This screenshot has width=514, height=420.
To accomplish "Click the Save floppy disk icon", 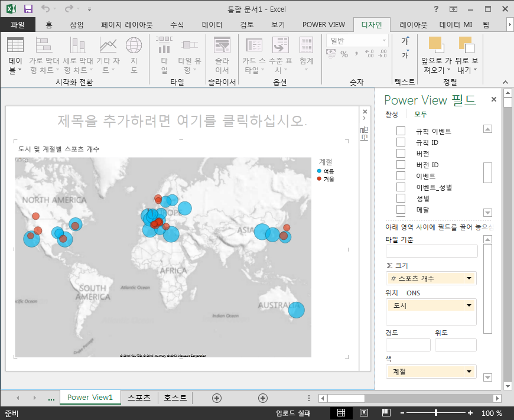I will pos(28,9).
